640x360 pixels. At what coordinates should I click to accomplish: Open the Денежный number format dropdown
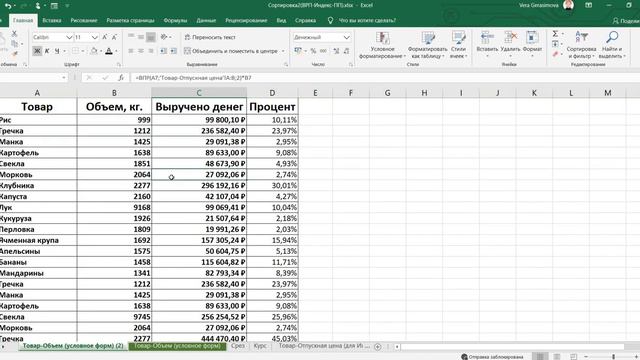(347, 37)
